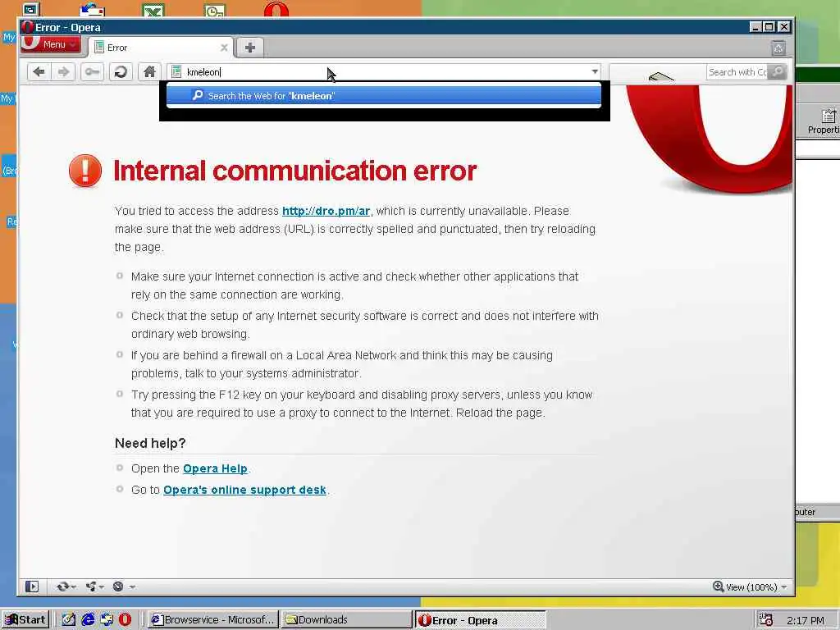Image resolution: width=840 pixels, height=630 pixels.
Task: Click the Opera icon in the title bar
Action: click(x=27, y=27)
